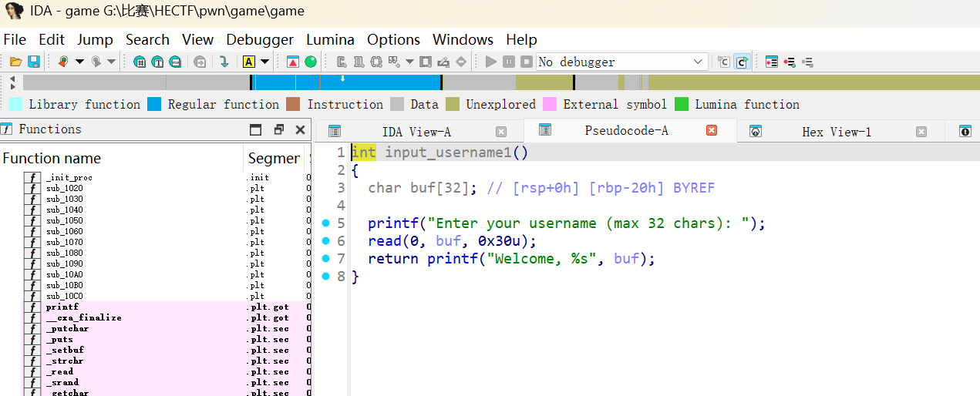Screen dimensions: 980x396
Task: Open the View menu
Action: [198, 39]
